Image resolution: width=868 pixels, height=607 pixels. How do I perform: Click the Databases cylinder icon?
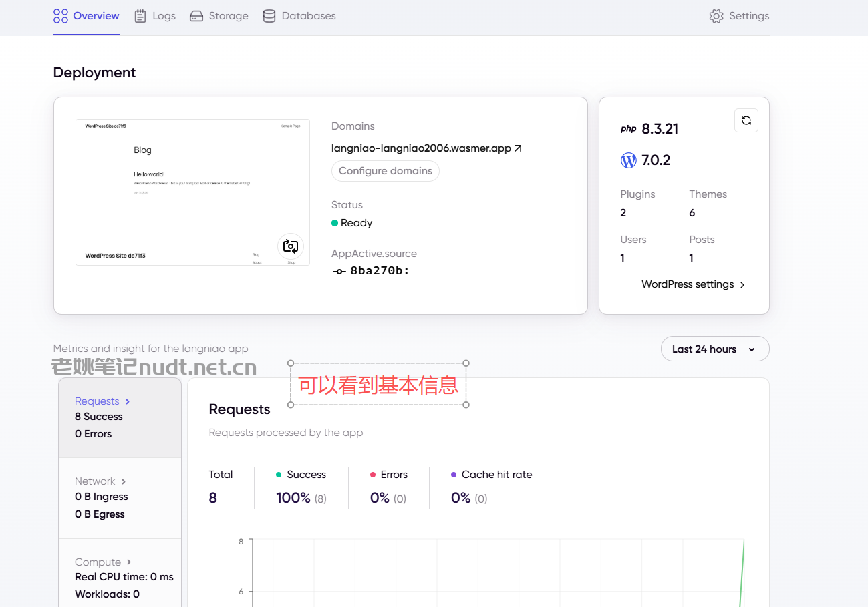[269, 16]
